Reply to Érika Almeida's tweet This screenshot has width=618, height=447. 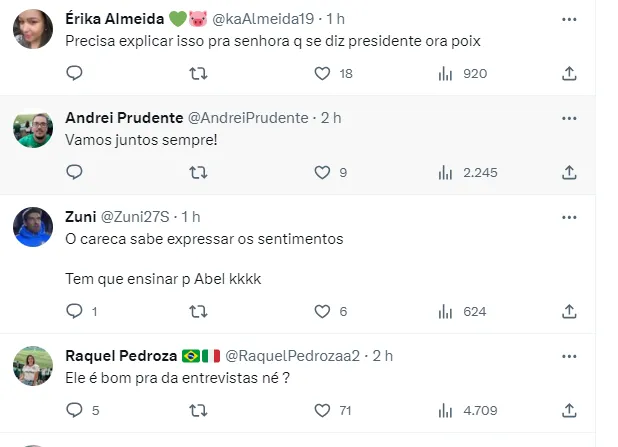point(74,73)
